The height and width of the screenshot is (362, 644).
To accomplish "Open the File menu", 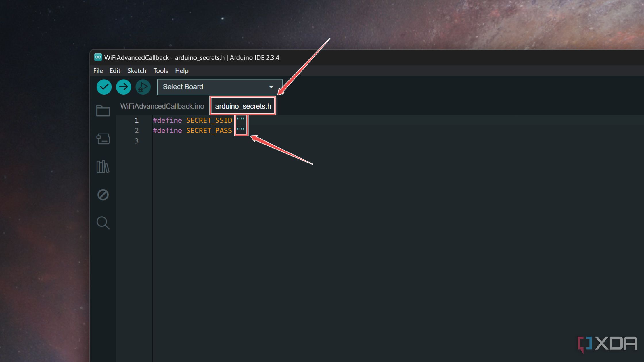I will tap(98, 71).
